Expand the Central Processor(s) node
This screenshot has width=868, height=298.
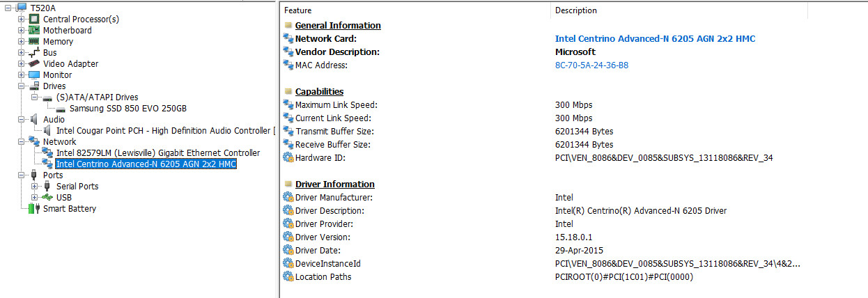tap(22, 19)
